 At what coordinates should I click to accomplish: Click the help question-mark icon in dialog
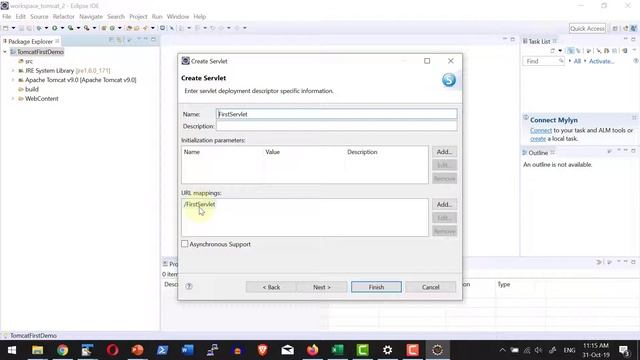click(x=189, y=286)
